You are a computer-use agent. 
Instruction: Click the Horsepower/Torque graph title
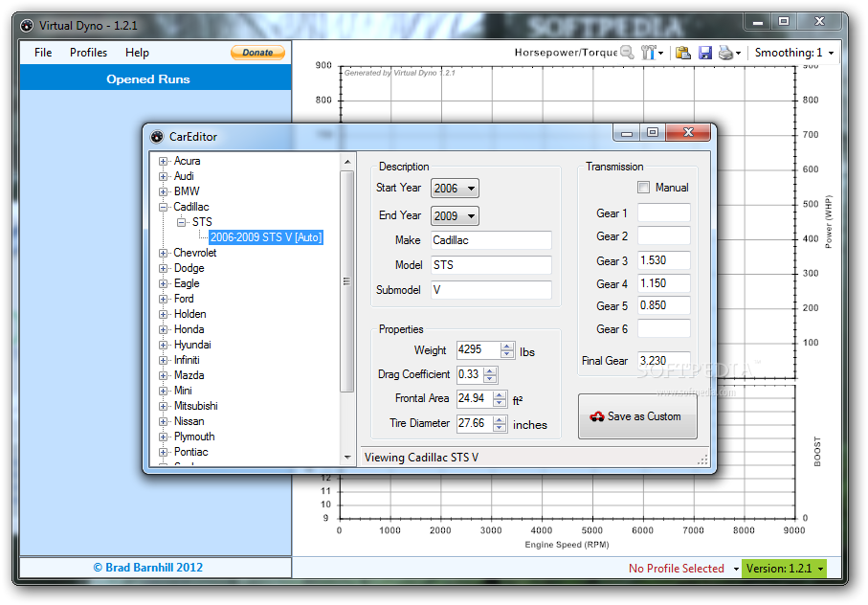point(566,53)
